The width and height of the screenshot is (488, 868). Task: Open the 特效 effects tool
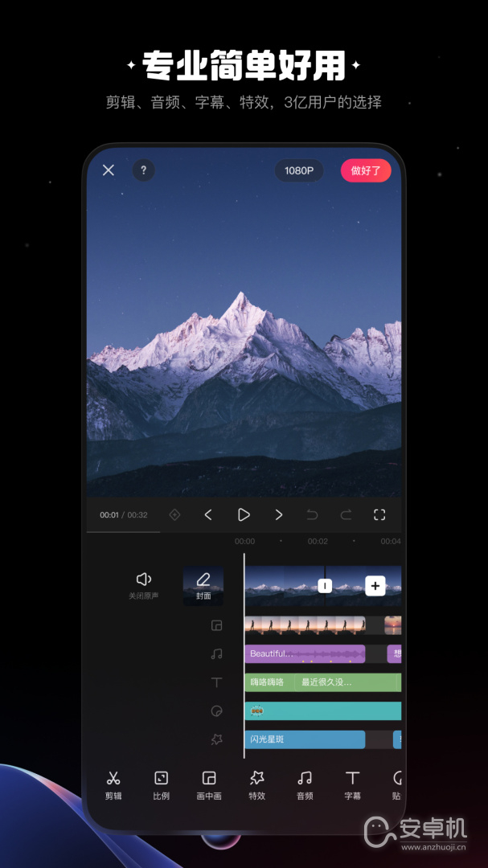pyautogui.click(x=257, y=785)
